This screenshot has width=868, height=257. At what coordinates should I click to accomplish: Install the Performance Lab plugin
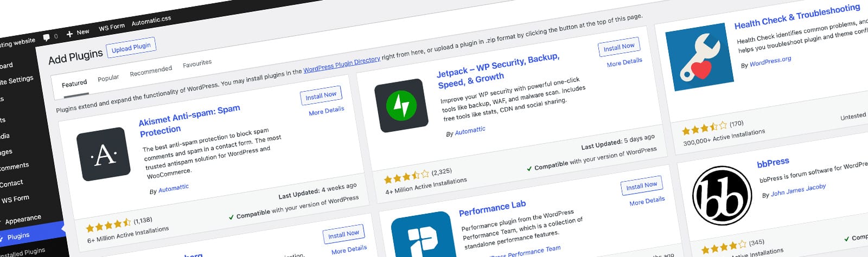coord(642,186)
